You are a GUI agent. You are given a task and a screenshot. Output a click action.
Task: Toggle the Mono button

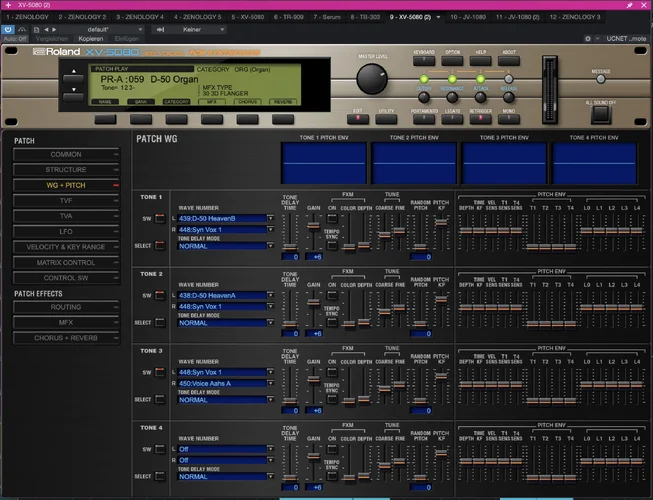click(x=508, y=119)
